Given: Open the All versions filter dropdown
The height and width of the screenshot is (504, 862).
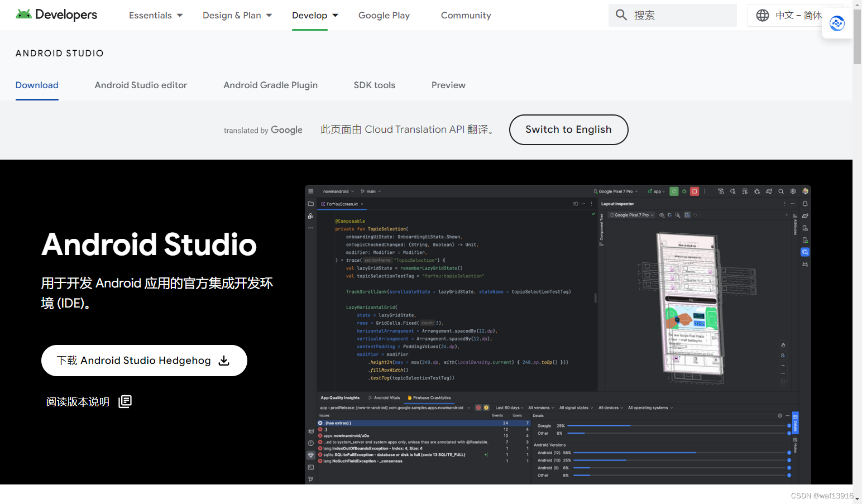Looking at the screenshot, I should [541, 407].
